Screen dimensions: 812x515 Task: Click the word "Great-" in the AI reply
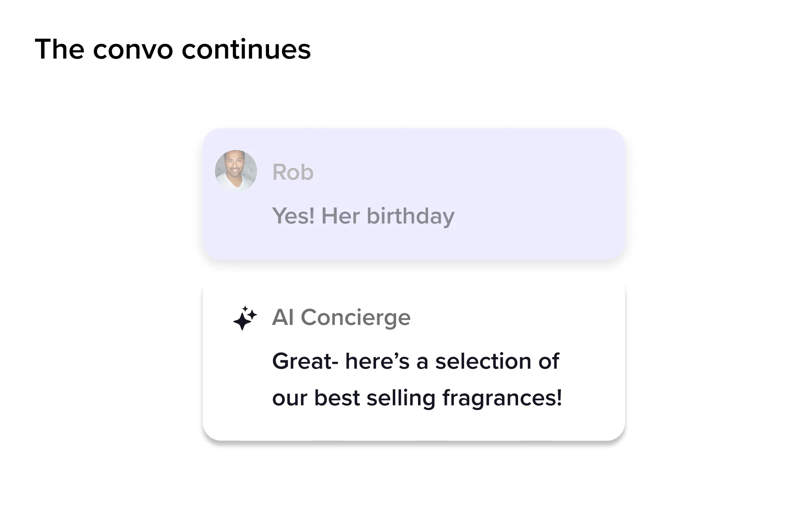tap(305, 361)
